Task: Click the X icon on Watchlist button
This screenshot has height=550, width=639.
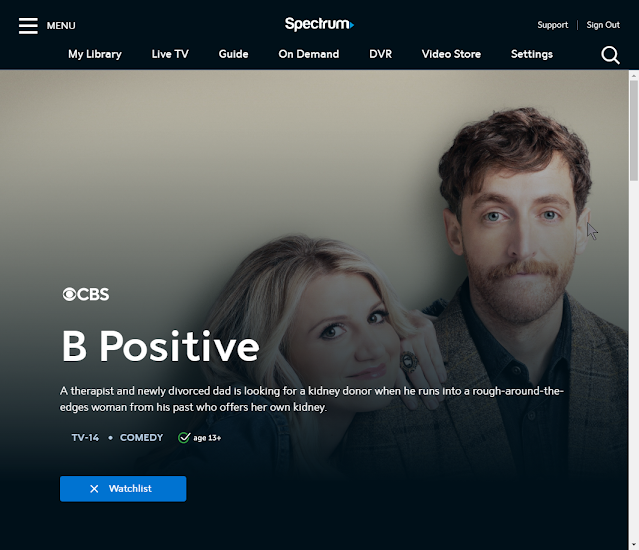Action: click(94, 489)
